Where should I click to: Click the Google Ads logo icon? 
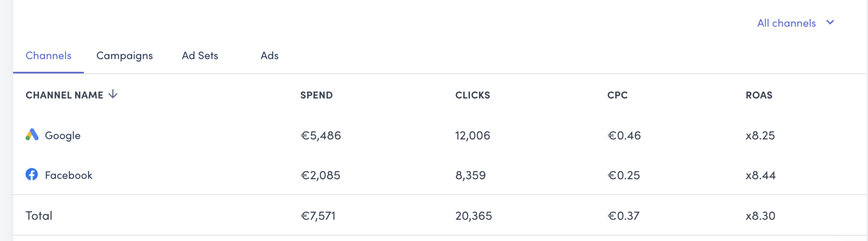[32, 135]
